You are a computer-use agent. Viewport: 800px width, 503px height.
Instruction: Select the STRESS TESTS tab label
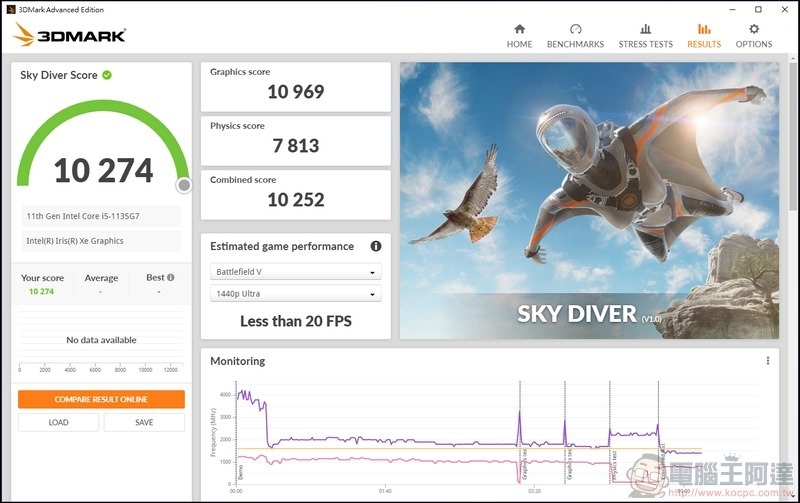click(646, 44)
